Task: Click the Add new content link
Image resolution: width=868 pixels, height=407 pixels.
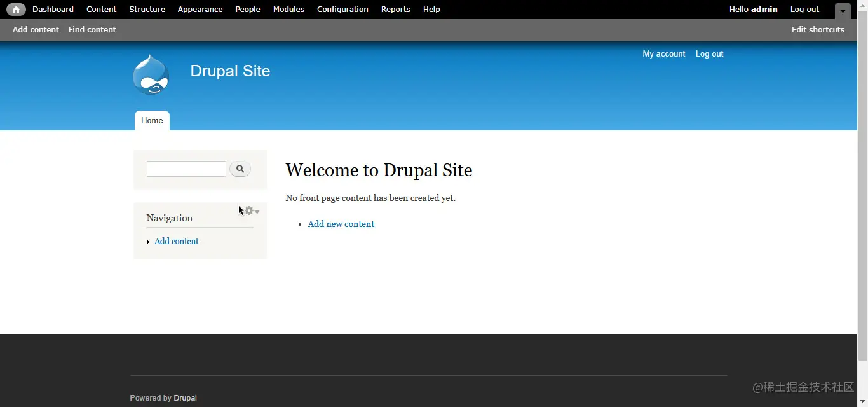Action: click(341, 224)
